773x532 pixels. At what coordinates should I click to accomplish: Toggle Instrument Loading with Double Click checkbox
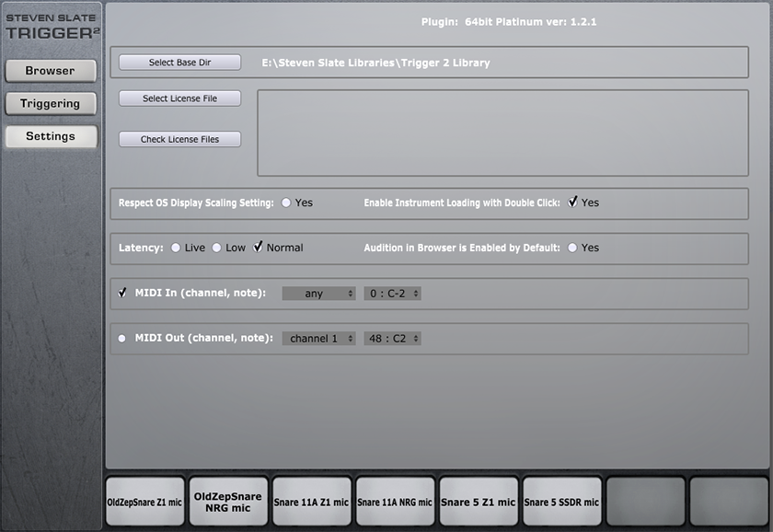click(572, 202)
